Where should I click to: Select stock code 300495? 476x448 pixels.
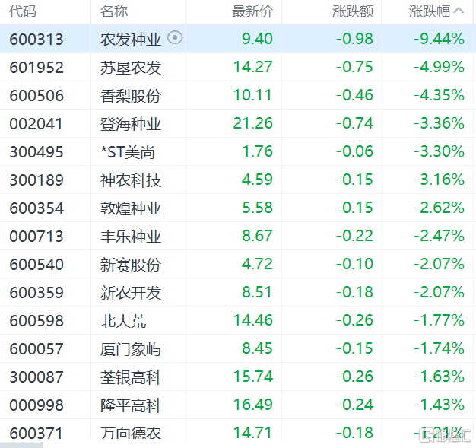coord(36,152)
